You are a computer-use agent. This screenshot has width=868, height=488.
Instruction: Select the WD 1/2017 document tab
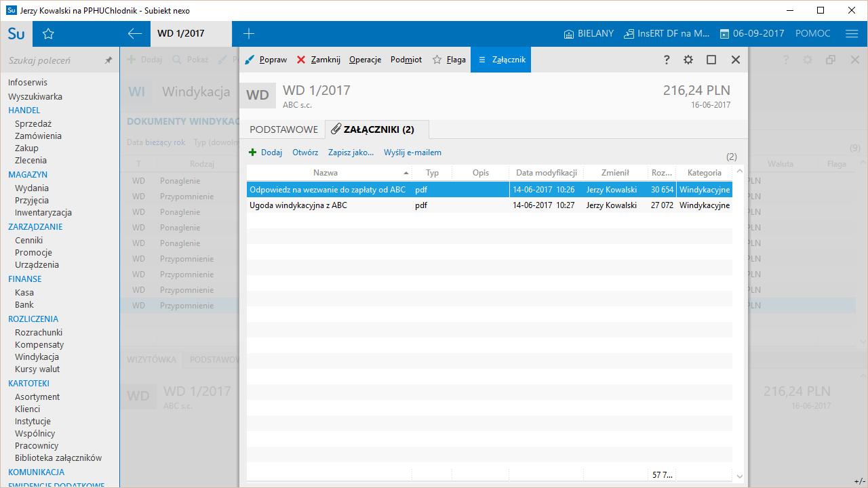pyautogui.click(x=180, y=34)
